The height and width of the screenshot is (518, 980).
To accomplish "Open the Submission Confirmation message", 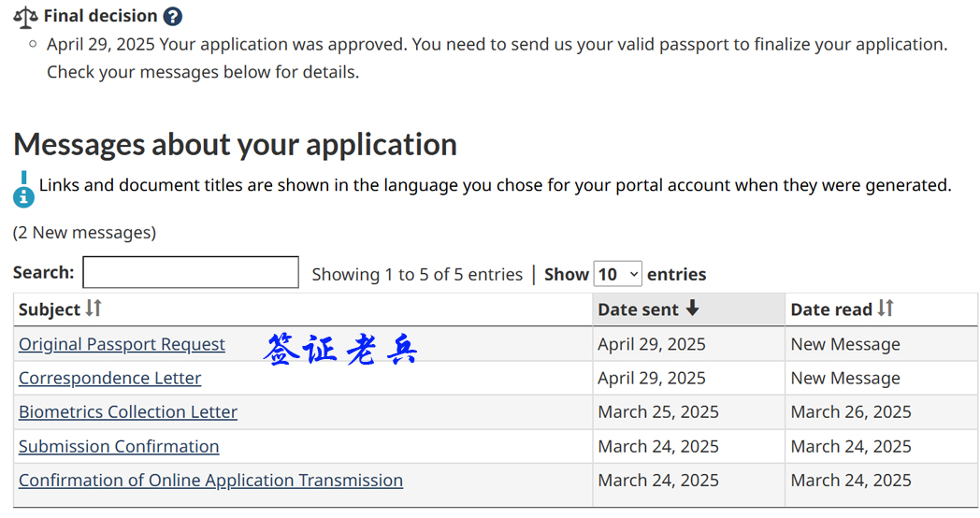I will [119, 446].
